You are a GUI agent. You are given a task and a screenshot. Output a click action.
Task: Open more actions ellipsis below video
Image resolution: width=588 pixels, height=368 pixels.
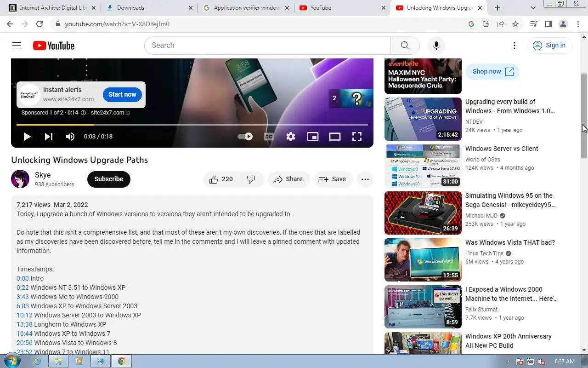point(365,179)
